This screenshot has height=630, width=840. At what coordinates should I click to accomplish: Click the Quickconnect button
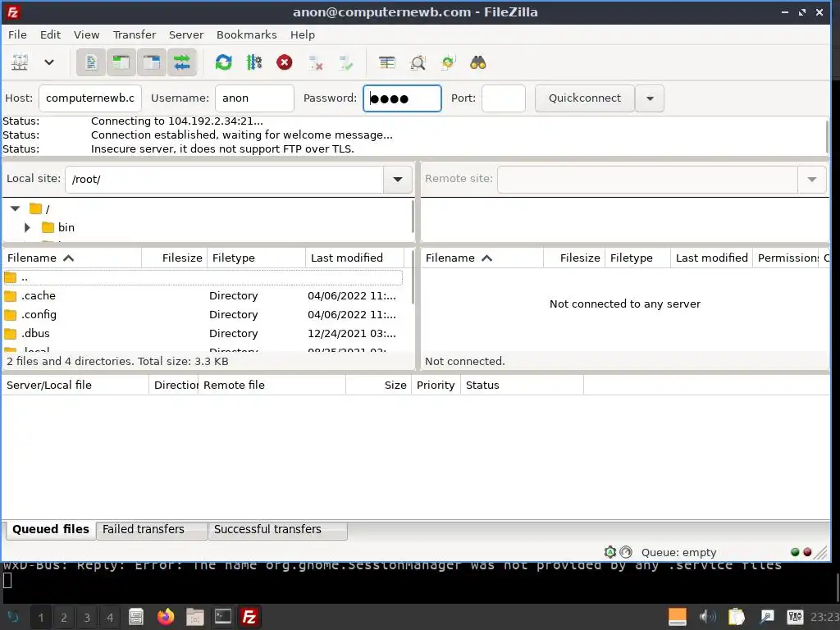pyautogui.click(x=584, y=98)
